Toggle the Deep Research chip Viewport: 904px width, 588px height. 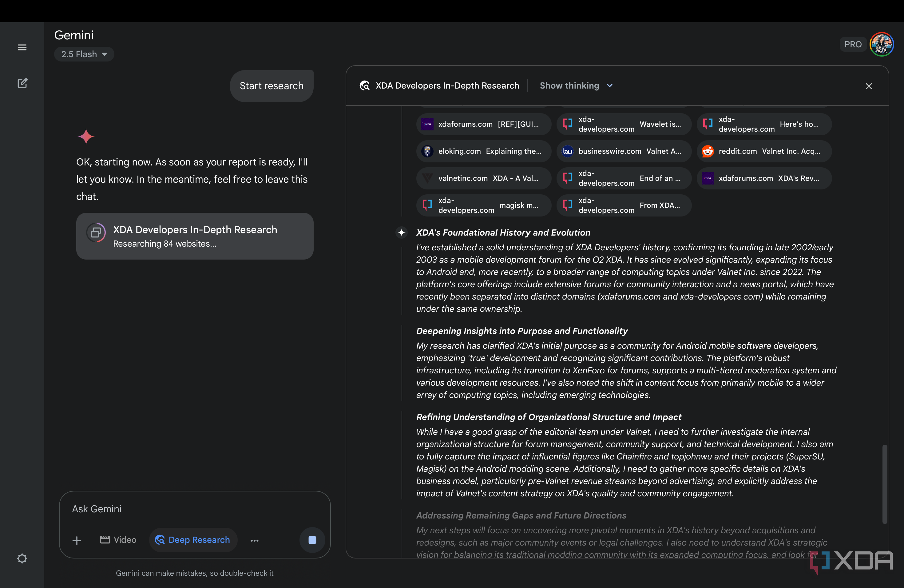pyautogui.click(x=193, y=540)
